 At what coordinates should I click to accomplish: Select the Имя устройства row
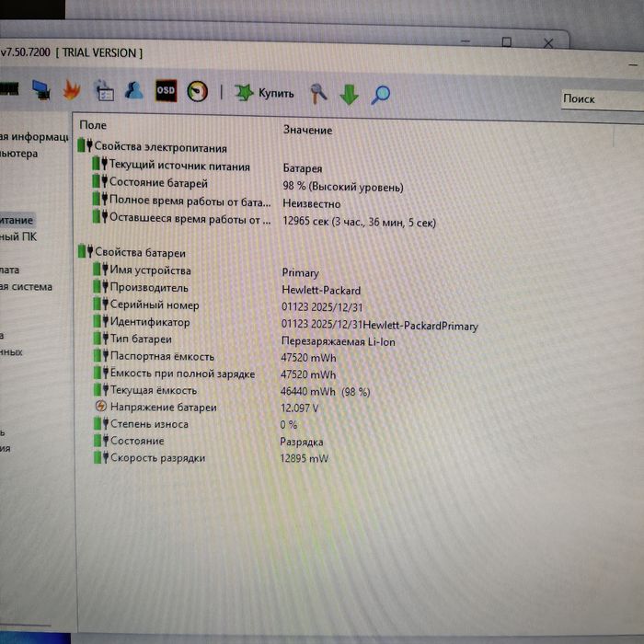click(150, 270)
